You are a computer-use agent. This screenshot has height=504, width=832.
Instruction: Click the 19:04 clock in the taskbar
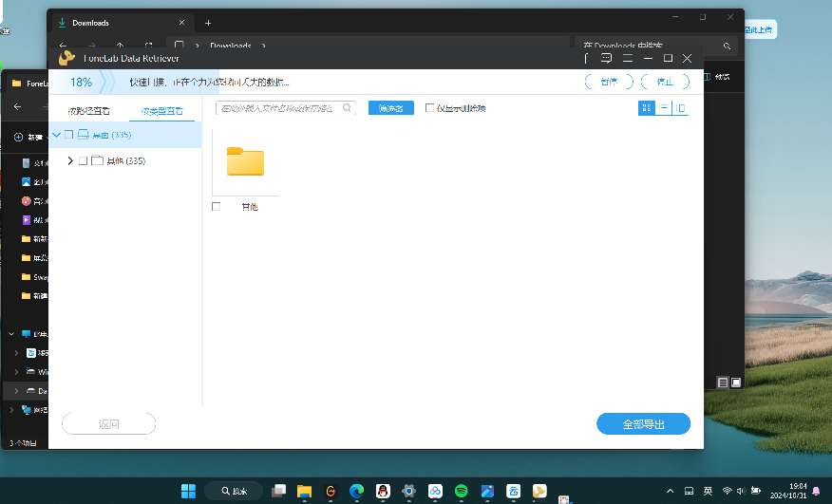pyautogui.click(x=788, y=491)
